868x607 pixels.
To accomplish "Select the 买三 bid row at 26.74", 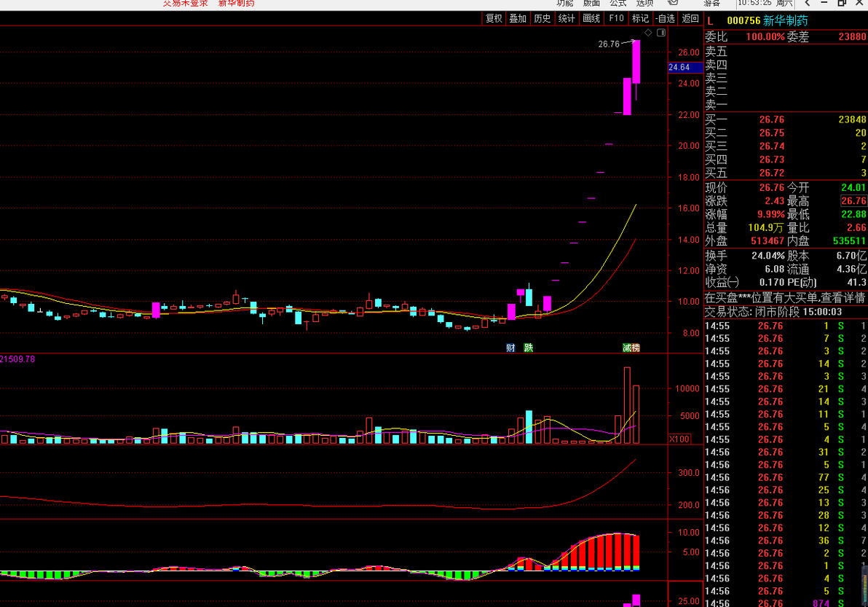I will click(x=786, y=146).
